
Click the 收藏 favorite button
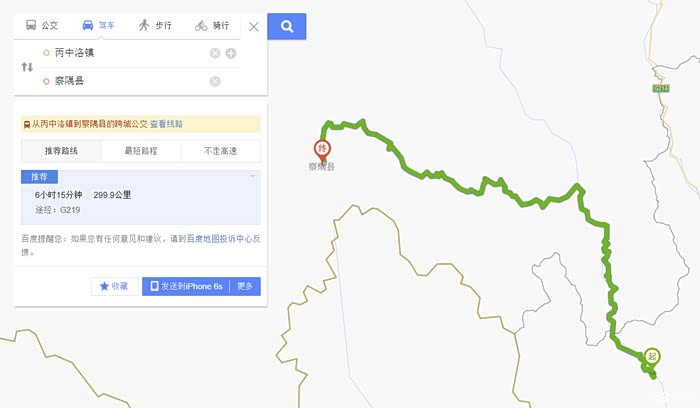click(x=114, y=286)
